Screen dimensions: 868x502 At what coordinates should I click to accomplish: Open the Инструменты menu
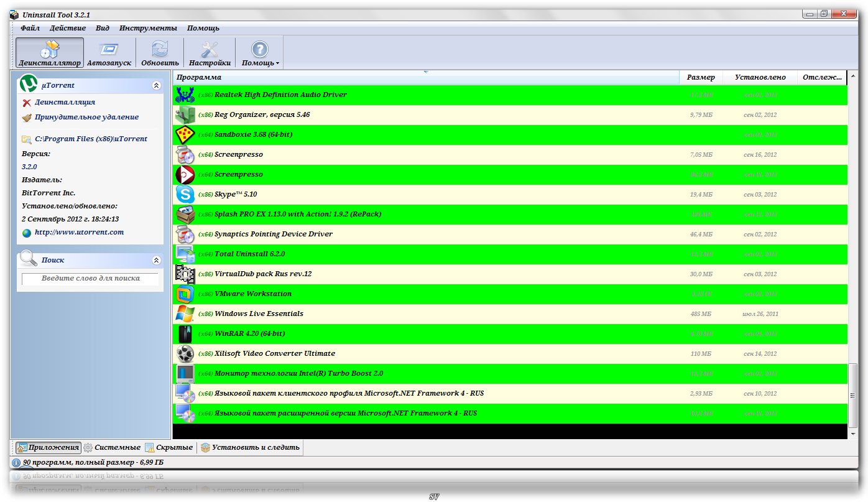(x=148, y=28)
